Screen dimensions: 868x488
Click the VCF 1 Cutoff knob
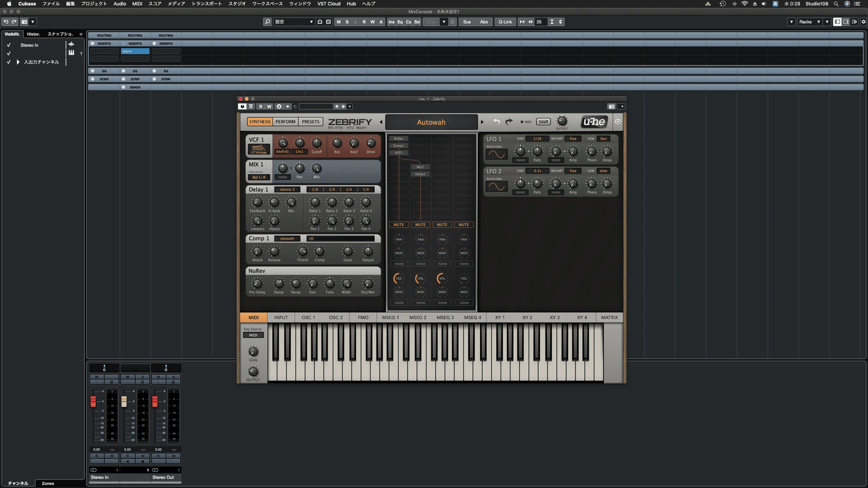[317, 143]
